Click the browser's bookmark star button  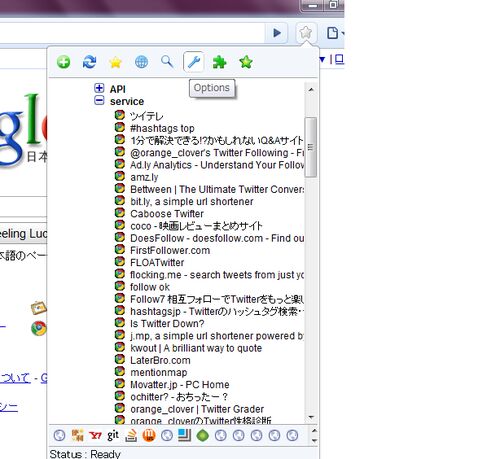pos(305,33)
